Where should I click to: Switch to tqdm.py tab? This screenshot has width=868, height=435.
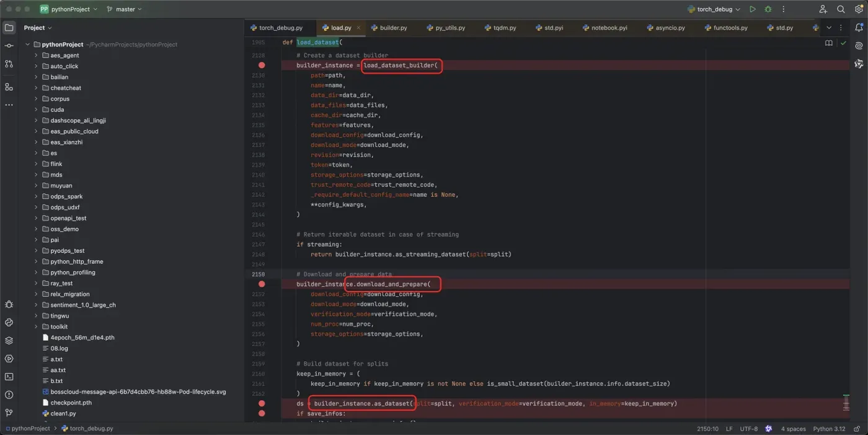coord(500,28)
